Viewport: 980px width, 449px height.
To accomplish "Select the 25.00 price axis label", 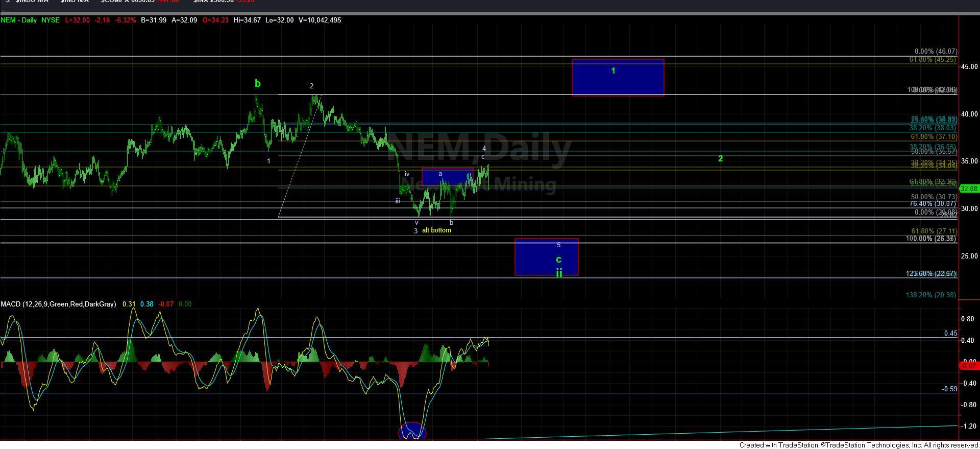I will click(969, 256).
